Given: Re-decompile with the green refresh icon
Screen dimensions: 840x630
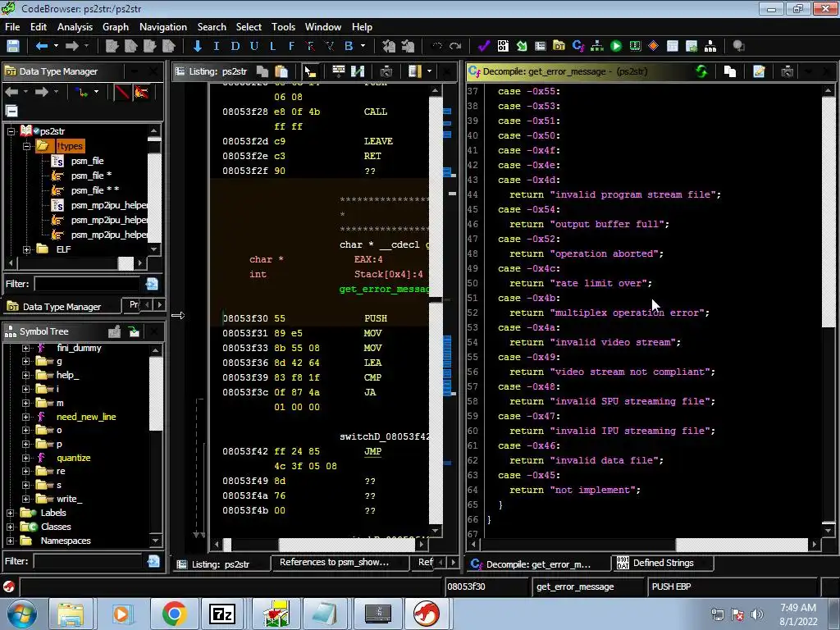Looking at the screenshot, I should click(x=701, y=71).
